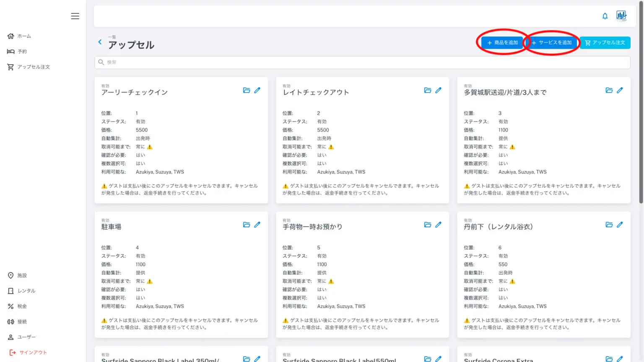Click the 検索 search field
The image size is (644, 362).
[362, 62]
